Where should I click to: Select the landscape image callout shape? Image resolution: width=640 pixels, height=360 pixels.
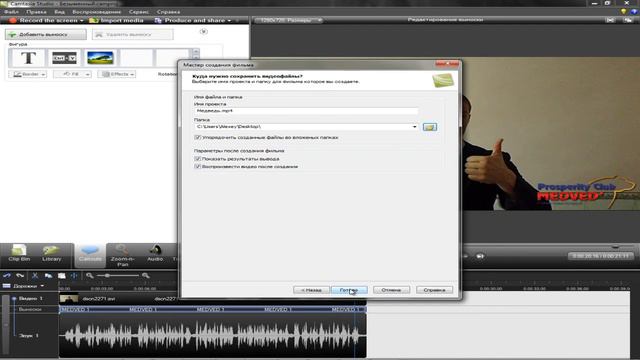[100, 58]
